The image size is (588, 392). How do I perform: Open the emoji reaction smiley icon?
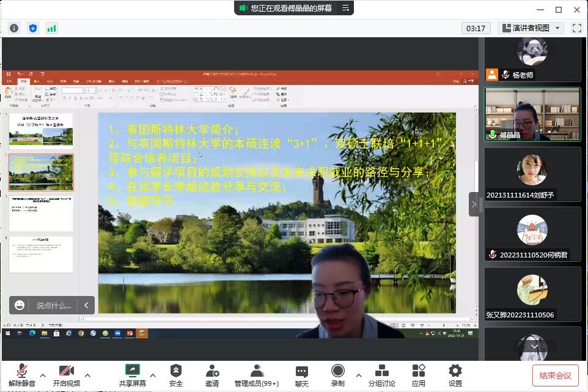20,305
